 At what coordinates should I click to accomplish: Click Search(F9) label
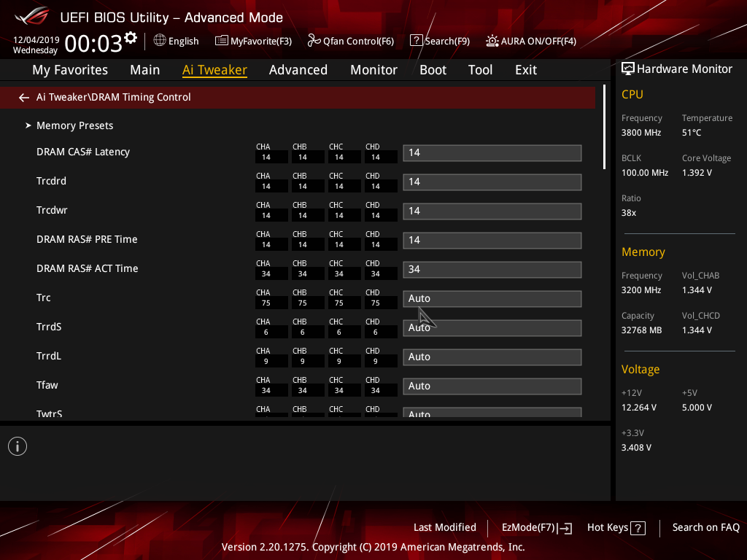tap(447, 42)
